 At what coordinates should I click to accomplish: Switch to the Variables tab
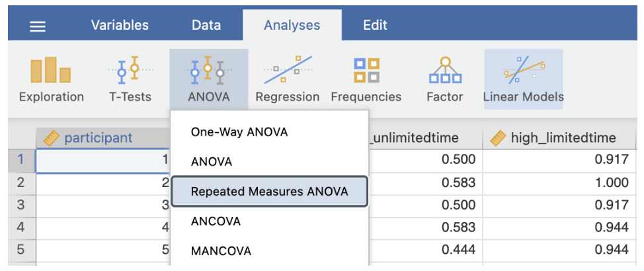click(x=120, y=26)
